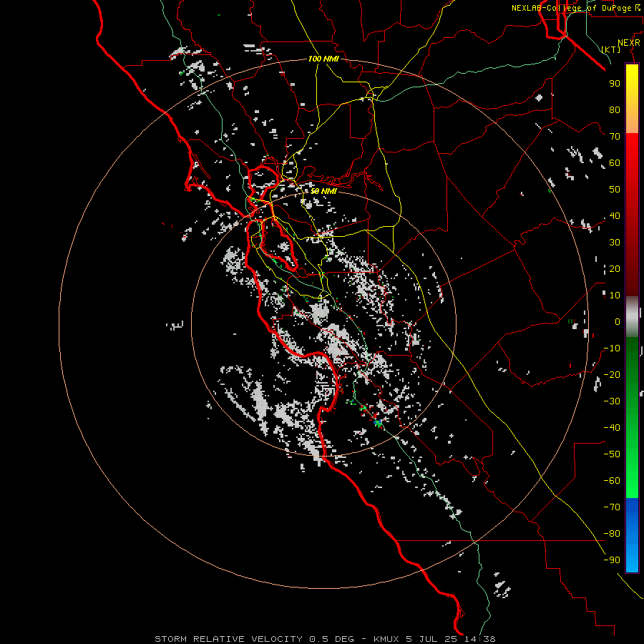Click the 90 value on velocity scale
The image size is (644, 644).
point(615,84)
